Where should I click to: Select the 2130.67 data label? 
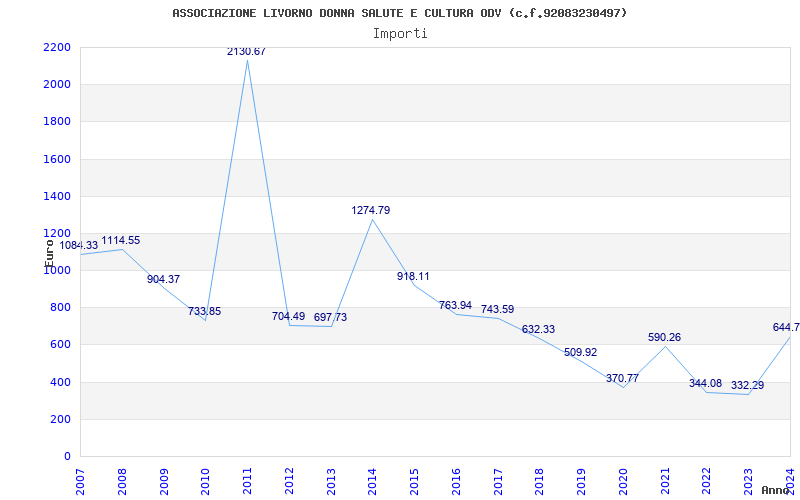pyautogui.click(x=246, y=52)
